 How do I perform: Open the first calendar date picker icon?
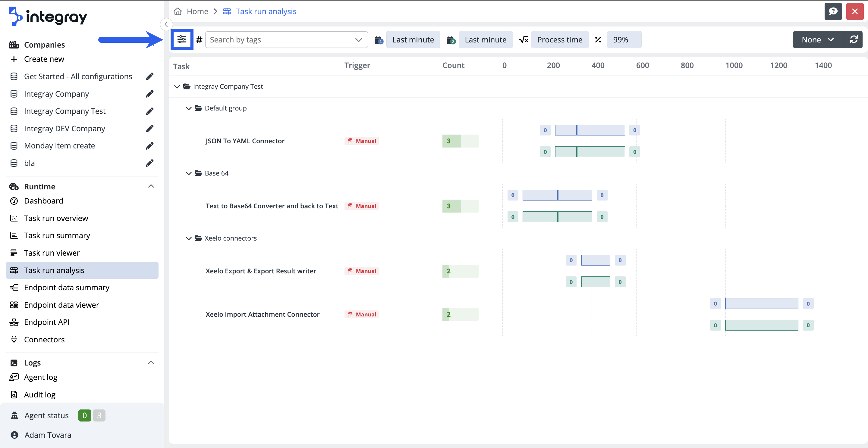pyautogui.click(x=378, y=39)
